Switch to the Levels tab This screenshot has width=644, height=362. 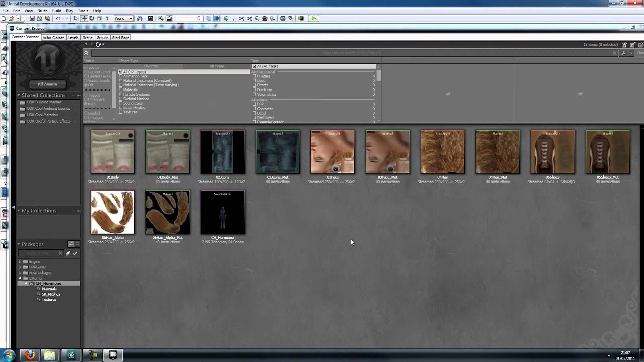73,37
